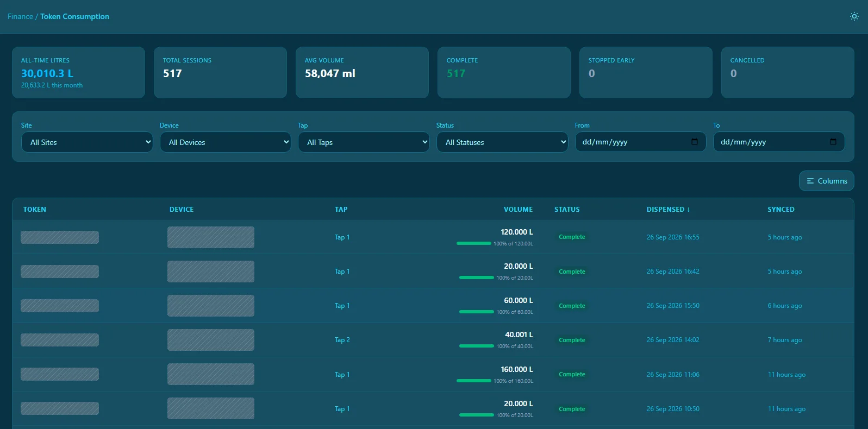The height and width of the screenshot is (429, 868).
Task: Select the All-Time Litres 30,010.3 L card
Action: click(x=78, y=72)
